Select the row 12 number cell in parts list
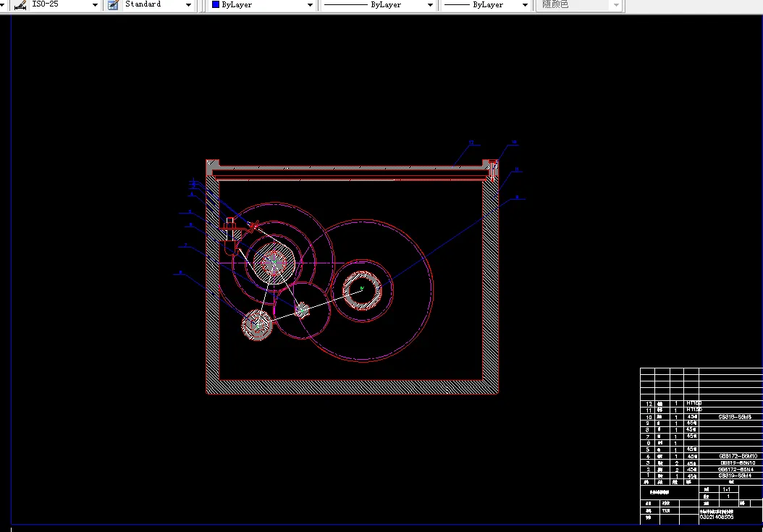The image size is (763, 532). coord(648,404)
